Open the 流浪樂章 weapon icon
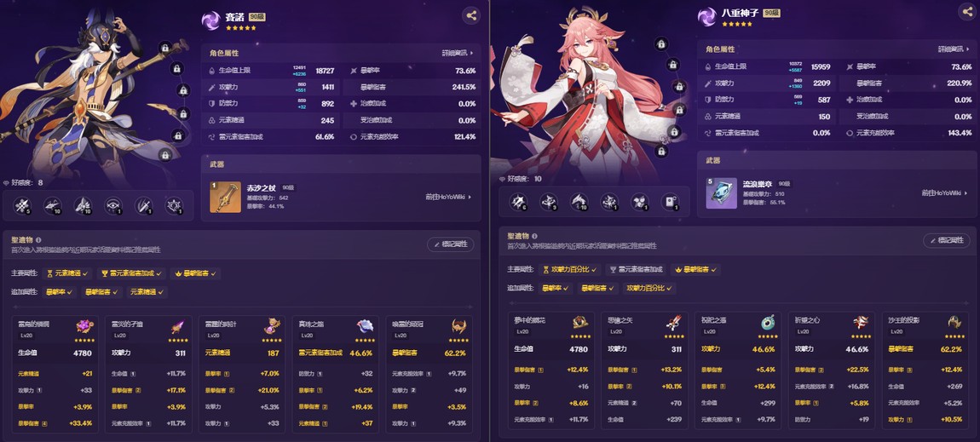The width and height of the screenshot is (980, 442). (721, 193)
